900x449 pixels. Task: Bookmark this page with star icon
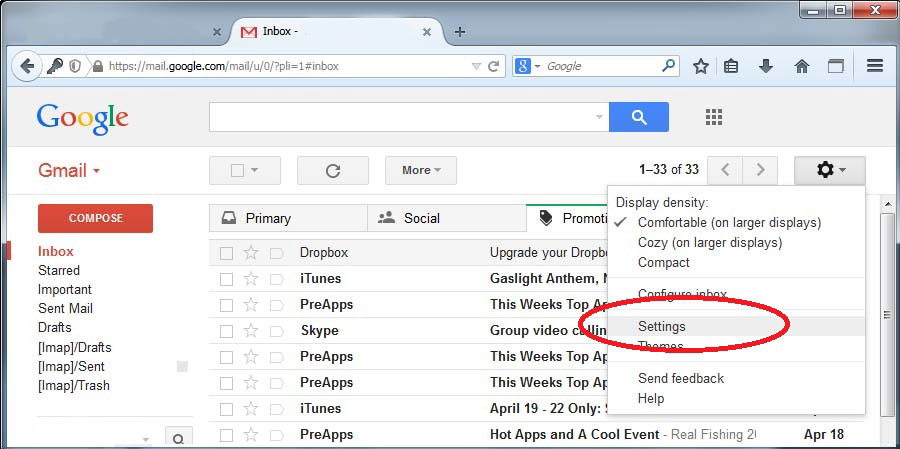point(700,66)
